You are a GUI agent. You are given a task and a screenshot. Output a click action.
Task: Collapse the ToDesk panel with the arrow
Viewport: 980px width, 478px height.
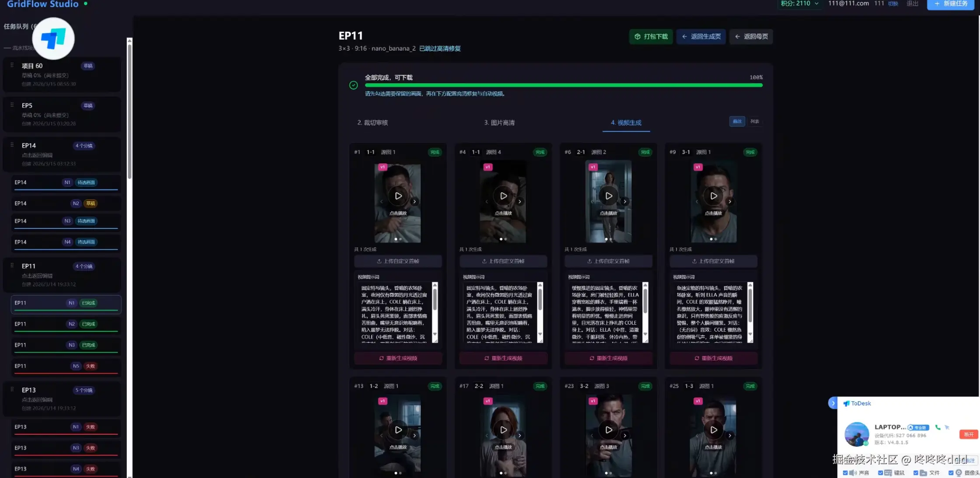coord(833,403)
